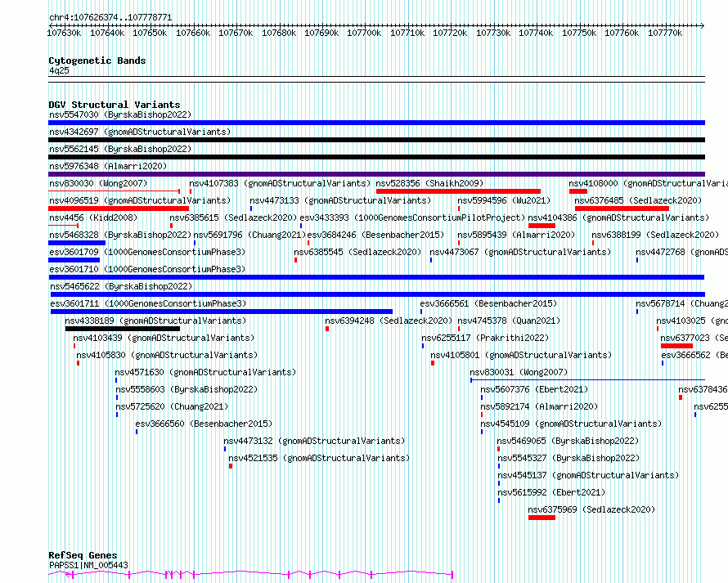Select the red bar of nsv4096519
This screenshot has width=728, height=583.
coord(119,209)
